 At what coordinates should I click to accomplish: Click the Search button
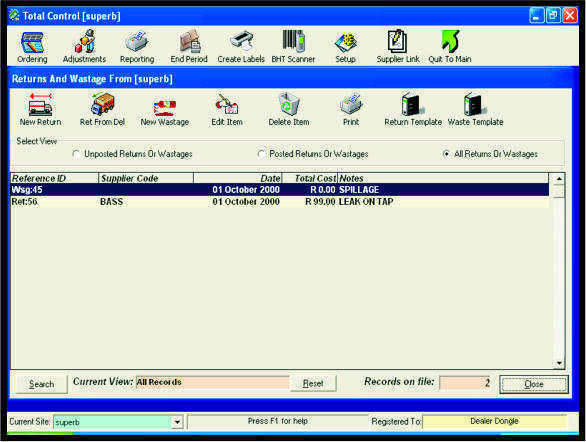click(41, 384)
